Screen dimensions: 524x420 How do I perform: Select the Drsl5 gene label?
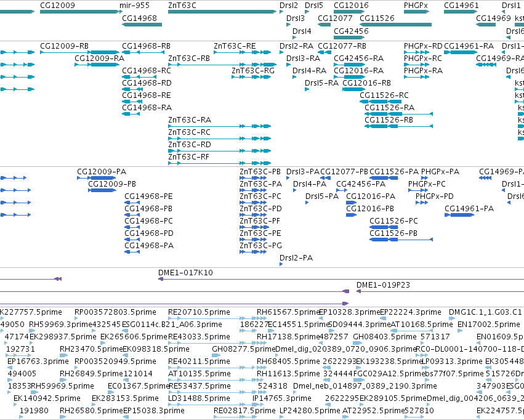click(x=314, y=6)
